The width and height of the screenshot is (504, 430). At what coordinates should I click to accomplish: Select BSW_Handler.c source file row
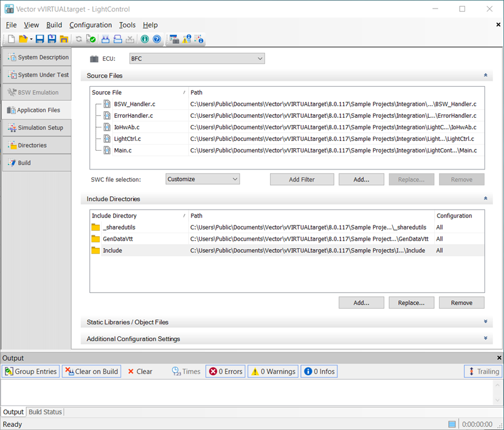[287, 104]
